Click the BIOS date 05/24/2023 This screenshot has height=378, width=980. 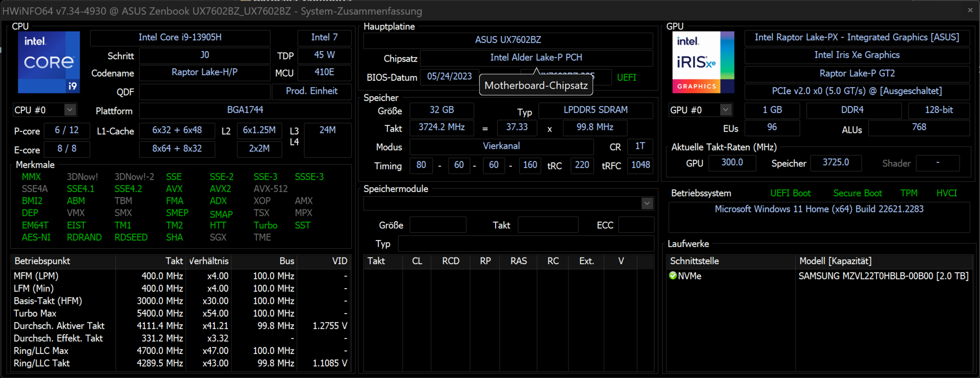pyautogui.click(x=450, y=77)
